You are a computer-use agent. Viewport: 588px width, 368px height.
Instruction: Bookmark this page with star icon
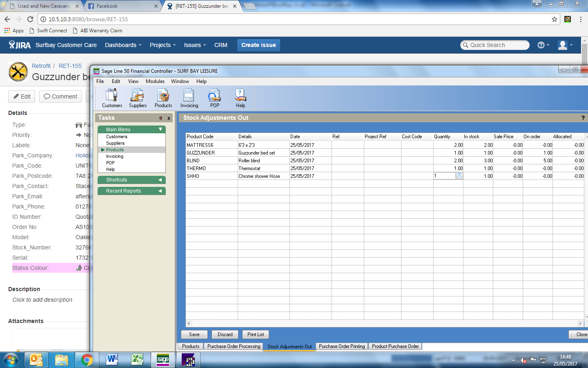tap(554, 19)
